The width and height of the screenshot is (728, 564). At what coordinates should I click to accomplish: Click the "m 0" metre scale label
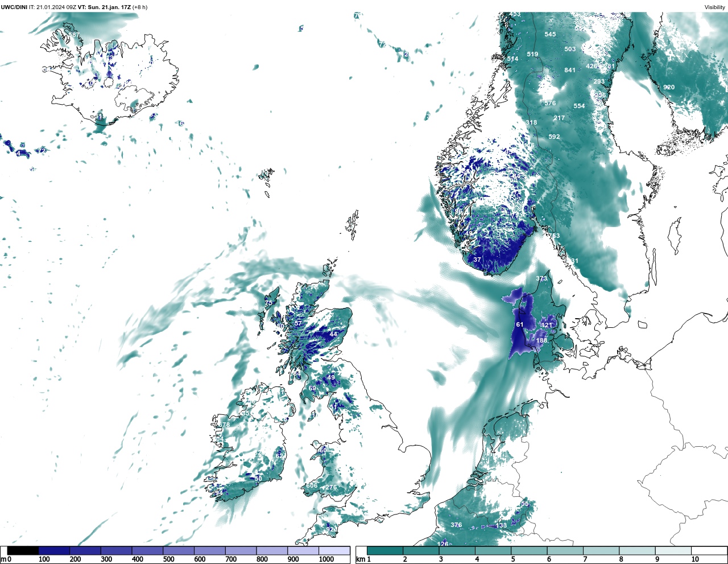click(6, 559)
